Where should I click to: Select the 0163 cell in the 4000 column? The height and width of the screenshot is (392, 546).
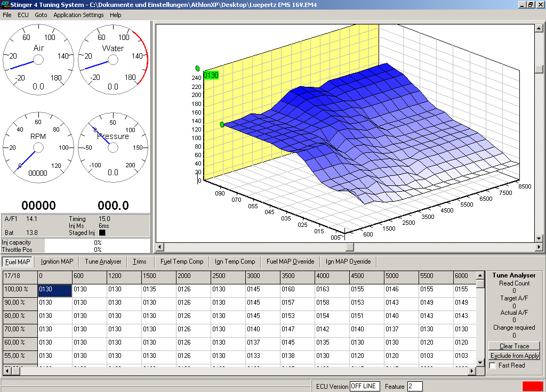[x=332, y=289]
